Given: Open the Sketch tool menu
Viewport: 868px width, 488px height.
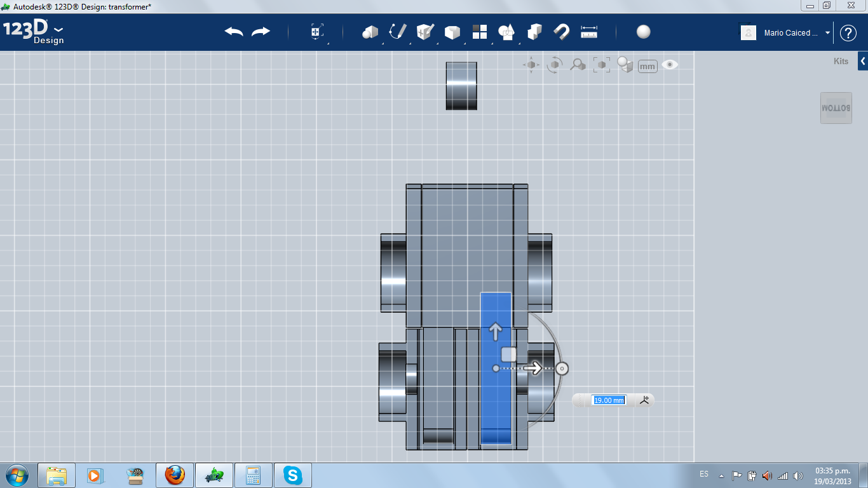Looking at the screenshot, I should click(398, 32).
